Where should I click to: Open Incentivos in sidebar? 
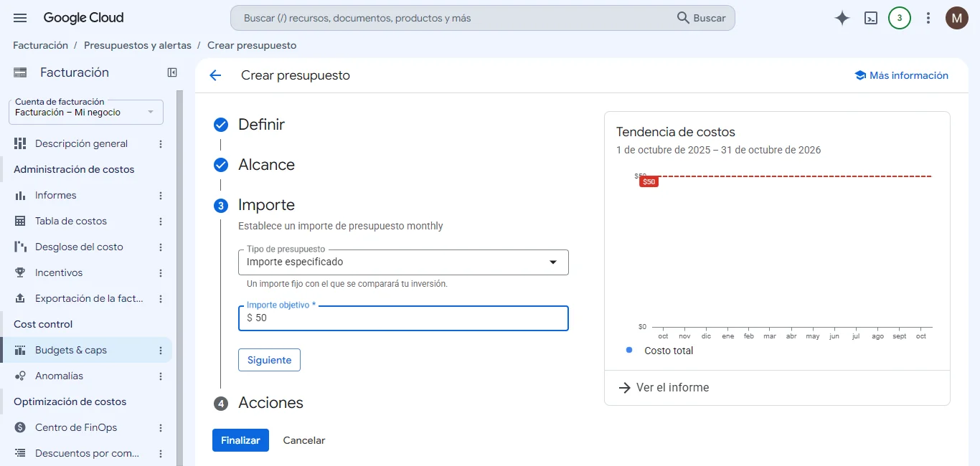(59, 272)
